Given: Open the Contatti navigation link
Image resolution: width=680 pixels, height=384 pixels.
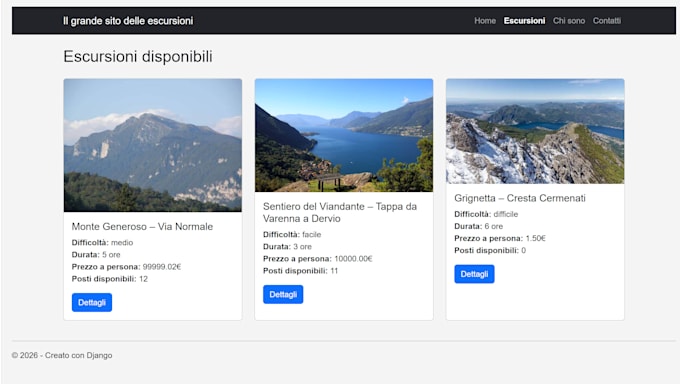Looking at the screenshot, I should 607,21.
